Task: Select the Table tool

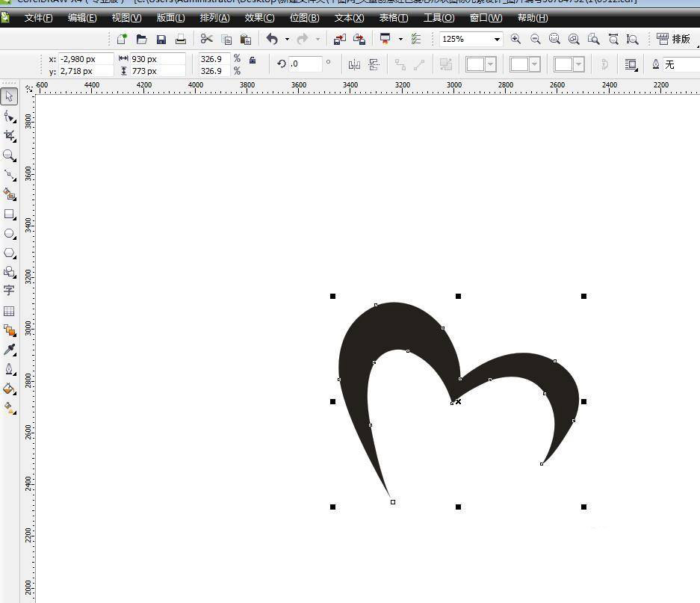Action: (x=9, y=311)
